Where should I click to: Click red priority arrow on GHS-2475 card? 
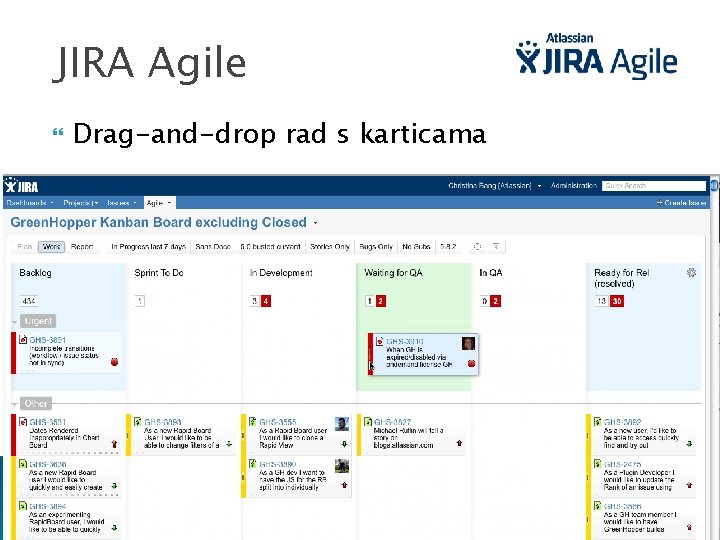(689, 485)
